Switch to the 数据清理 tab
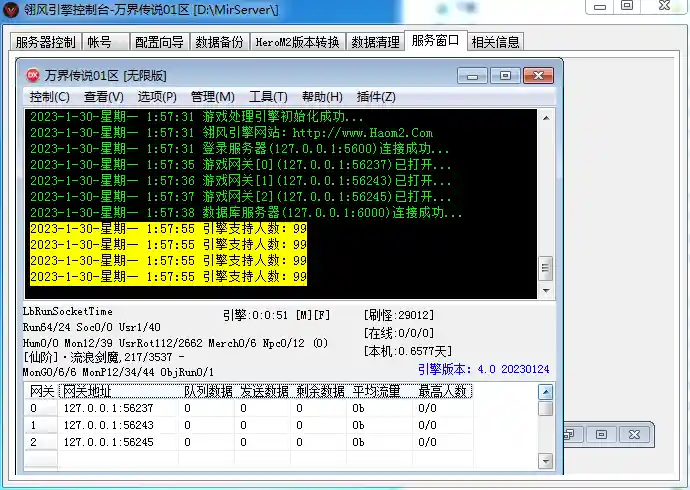 [375, 42]
